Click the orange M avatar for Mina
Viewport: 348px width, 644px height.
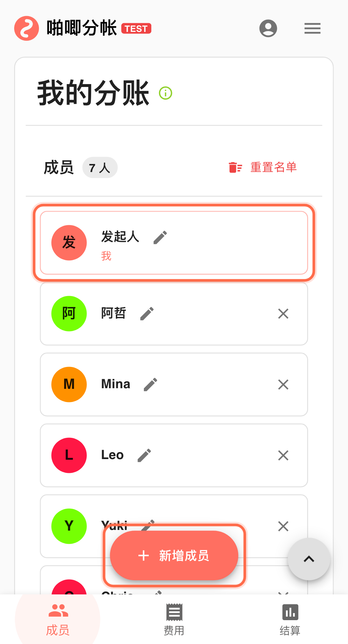click(x=69, y=384)
